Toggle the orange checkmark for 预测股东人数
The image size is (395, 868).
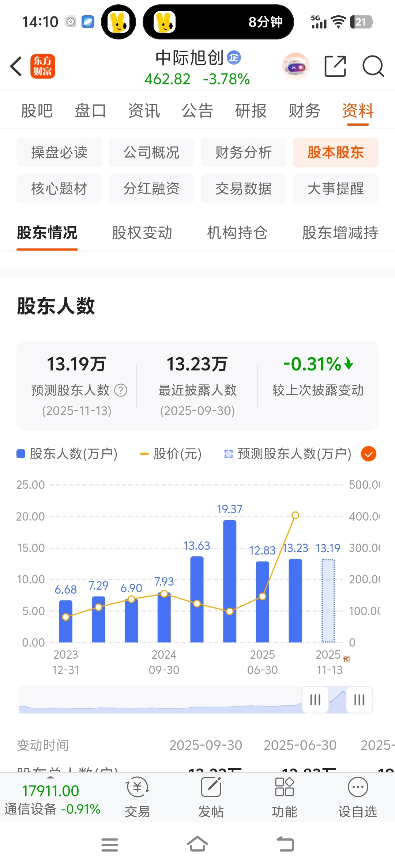point(369,454)
